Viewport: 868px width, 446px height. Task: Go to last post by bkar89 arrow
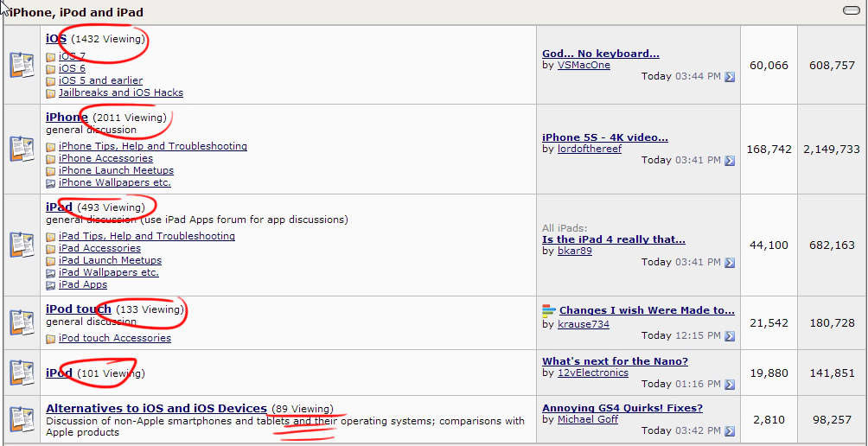(x=730, y=262)
